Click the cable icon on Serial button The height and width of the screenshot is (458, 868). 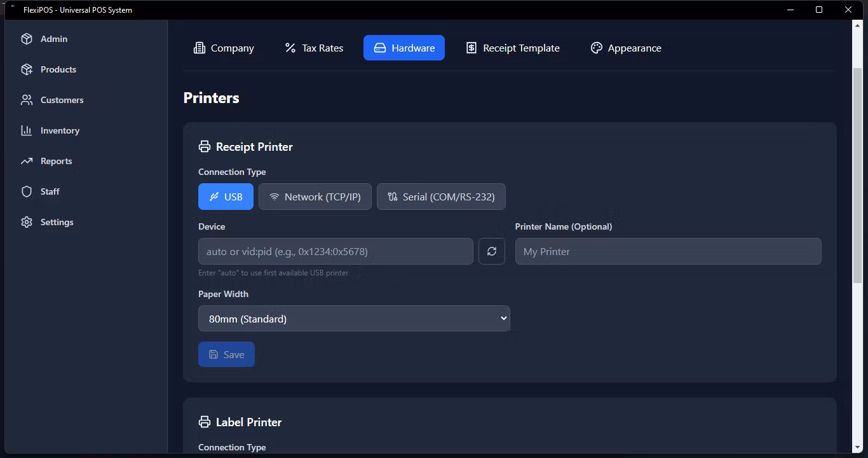[393, 197]
